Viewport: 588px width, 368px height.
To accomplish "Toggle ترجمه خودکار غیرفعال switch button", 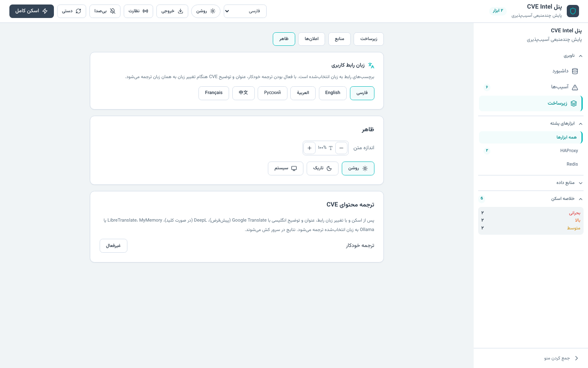I will tap(114, 246).
